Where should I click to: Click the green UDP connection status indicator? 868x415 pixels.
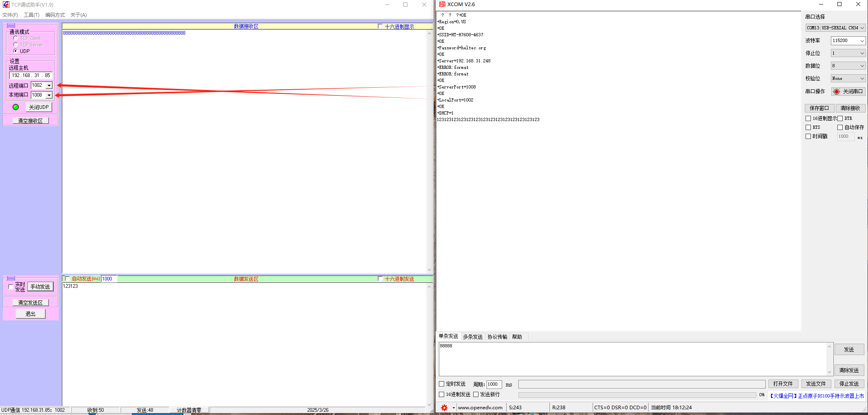tap(15, 107)
